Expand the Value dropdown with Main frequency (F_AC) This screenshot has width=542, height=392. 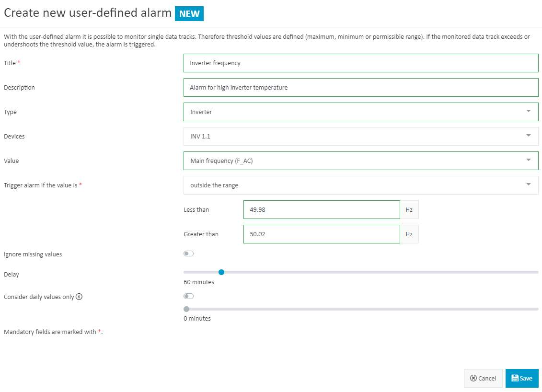(x=361, y=161)
